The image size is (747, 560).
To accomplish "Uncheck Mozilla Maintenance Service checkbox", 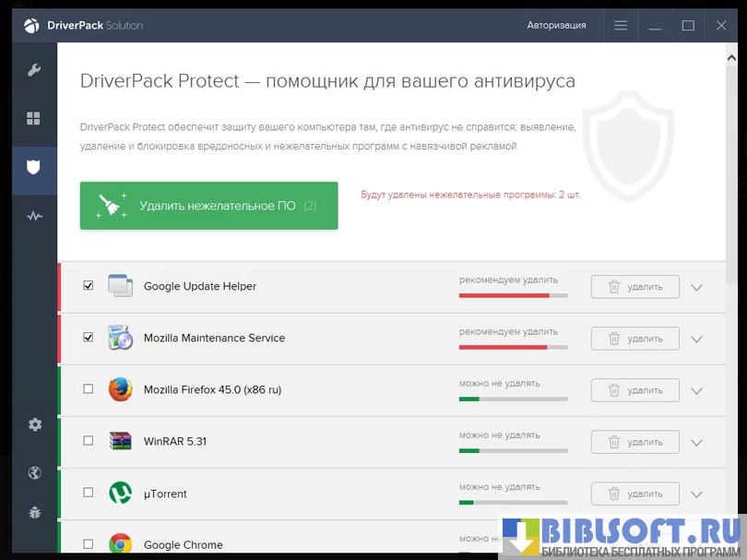I will [89, 338].
